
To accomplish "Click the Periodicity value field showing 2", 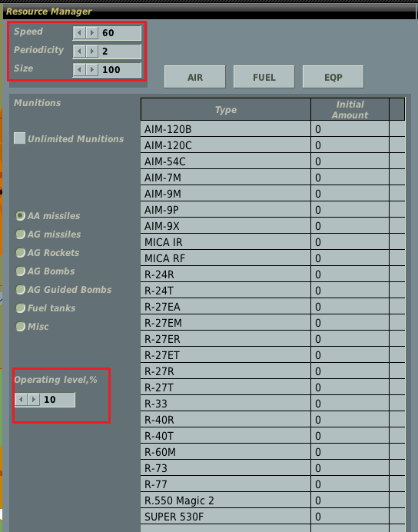I will (120, 52).
